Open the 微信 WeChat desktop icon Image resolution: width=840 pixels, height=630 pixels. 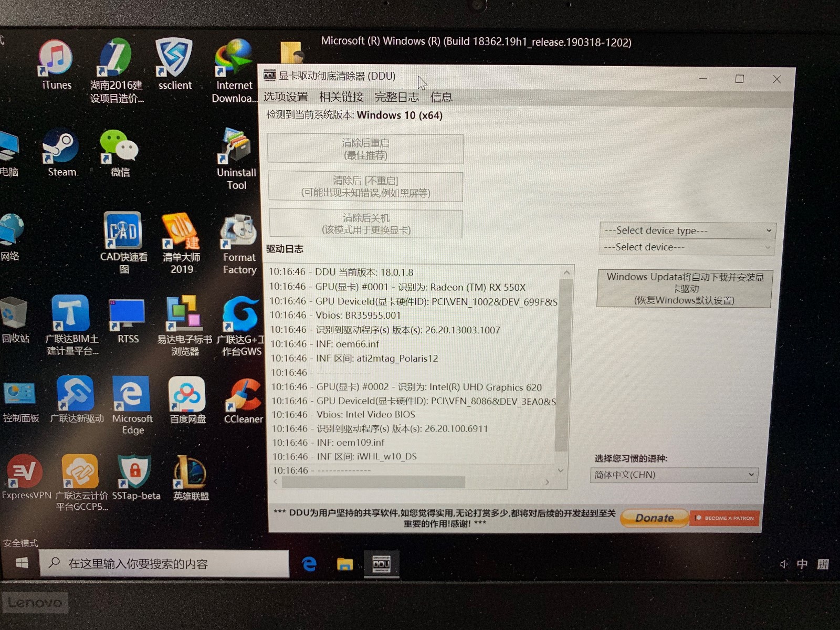[x=120, y=153]
